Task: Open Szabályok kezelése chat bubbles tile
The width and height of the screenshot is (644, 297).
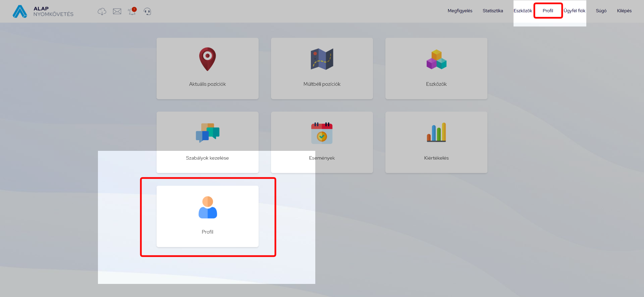Action: 207,142
